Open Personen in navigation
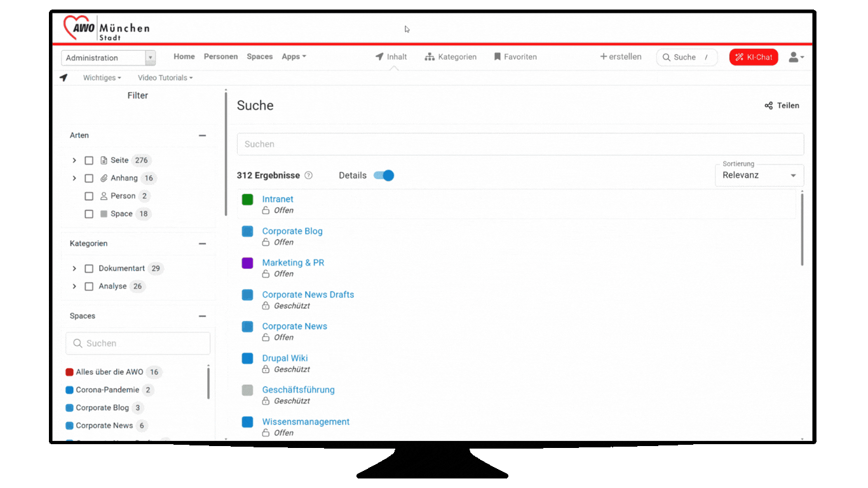The image size is (868, 488). (x=220, y=57)
